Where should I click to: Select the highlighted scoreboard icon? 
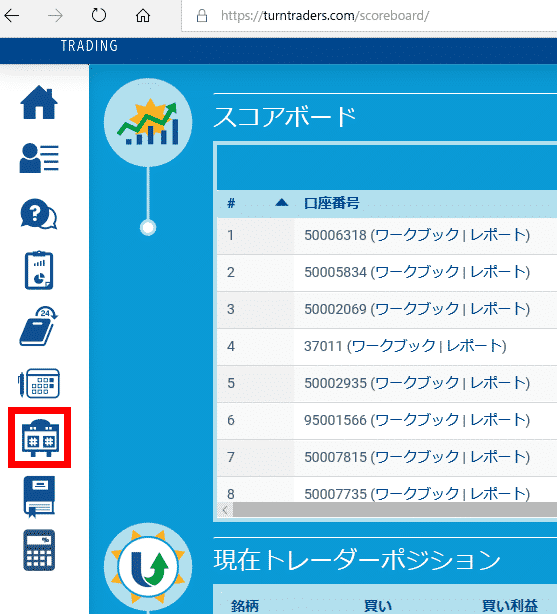click(40, 437)
